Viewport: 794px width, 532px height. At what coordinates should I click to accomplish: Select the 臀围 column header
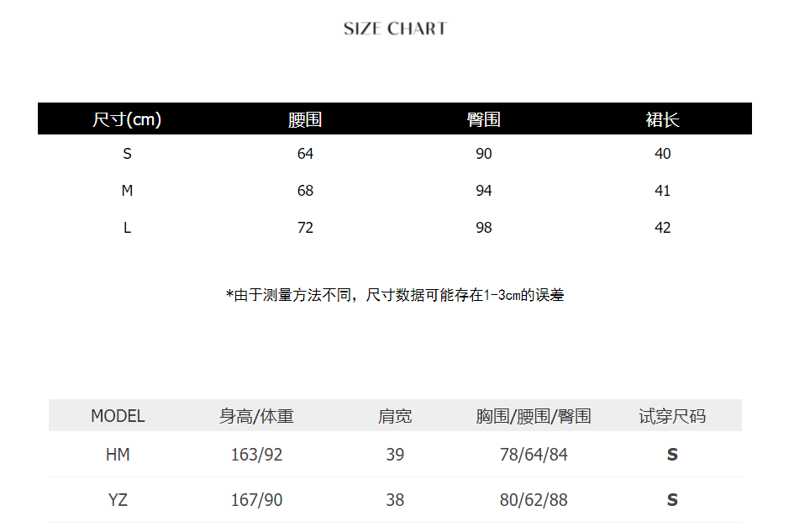tap(484, 119)
